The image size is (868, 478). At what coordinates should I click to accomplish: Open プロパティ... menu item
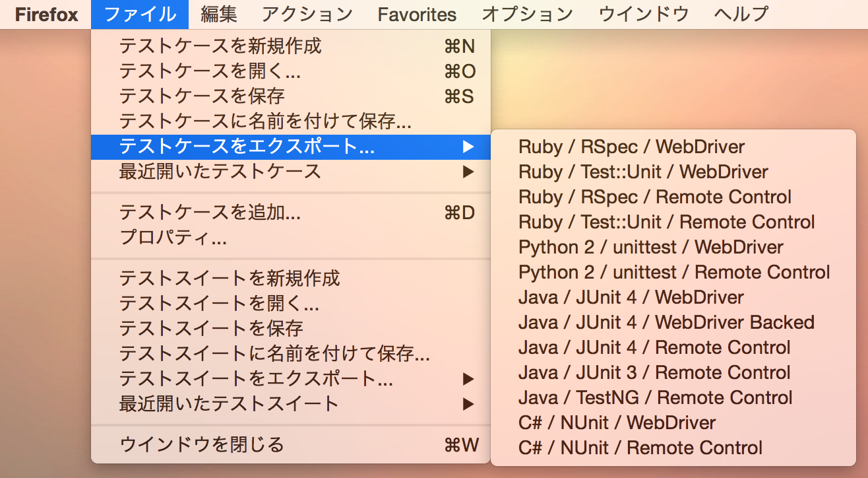(291, 238)
